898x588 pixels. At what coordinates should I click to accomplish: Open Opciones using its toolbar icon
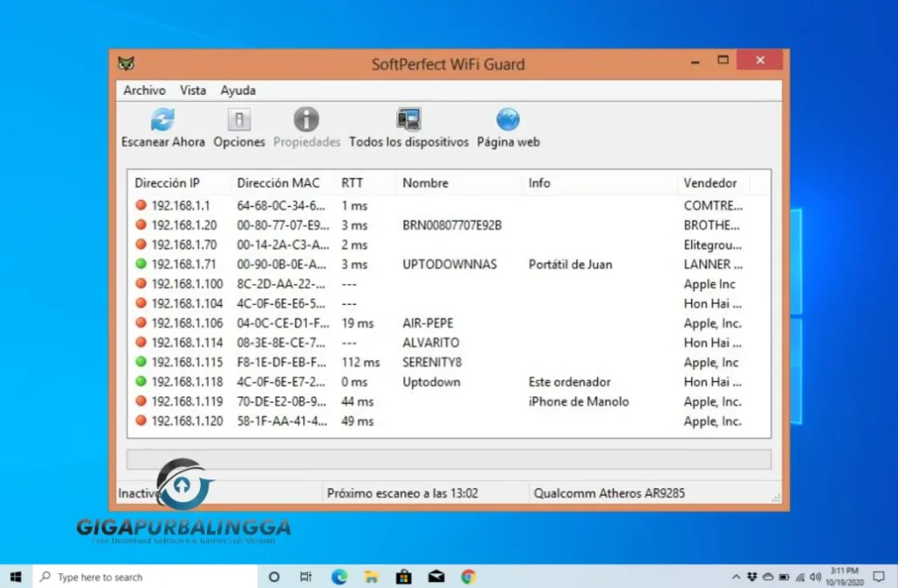click(238, 117)
